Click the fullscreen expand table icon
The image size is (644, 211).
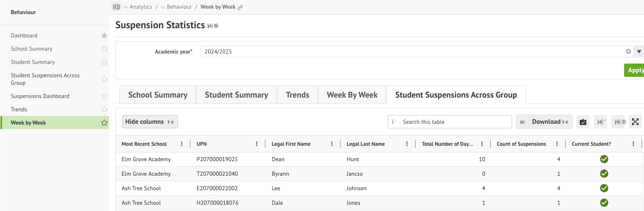pyautogui.click(x=635, y=122)
